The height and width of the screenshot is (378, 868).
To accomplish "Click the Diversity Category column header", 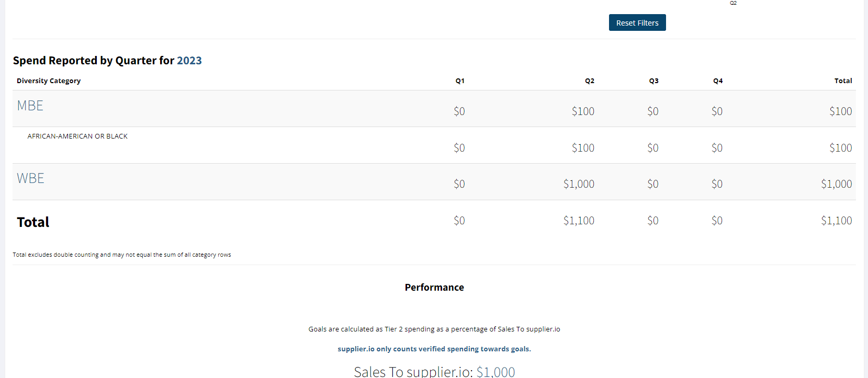I will click(x=49, y=81).
